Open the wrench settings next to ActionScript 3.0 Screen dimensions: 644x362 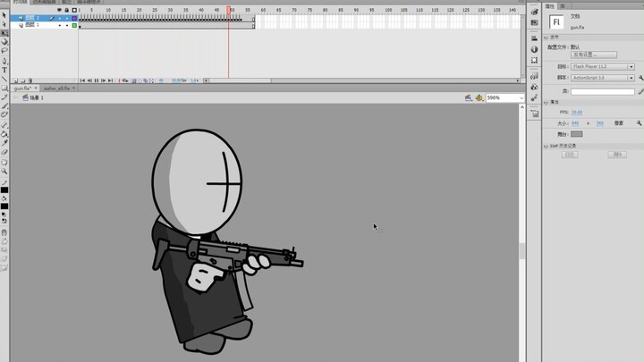tap(640, 78)
